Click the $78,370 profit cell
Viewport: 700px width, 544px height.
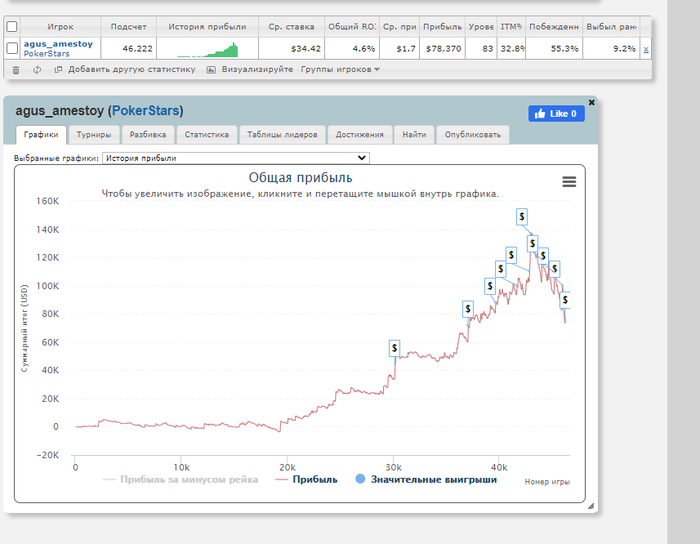[443, 49]
